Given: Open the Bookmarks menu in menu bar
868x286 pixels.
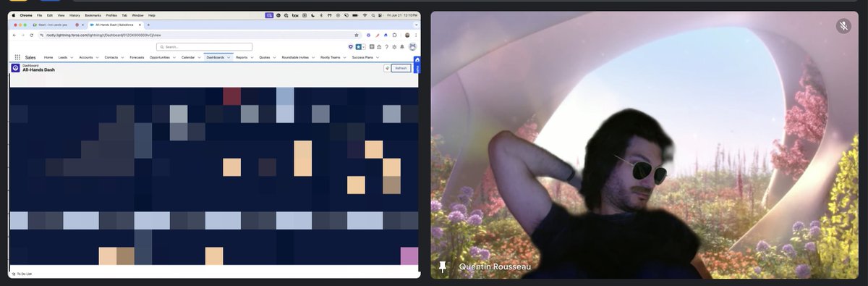Looking at the screenshot, I should [x=93, y=15].
